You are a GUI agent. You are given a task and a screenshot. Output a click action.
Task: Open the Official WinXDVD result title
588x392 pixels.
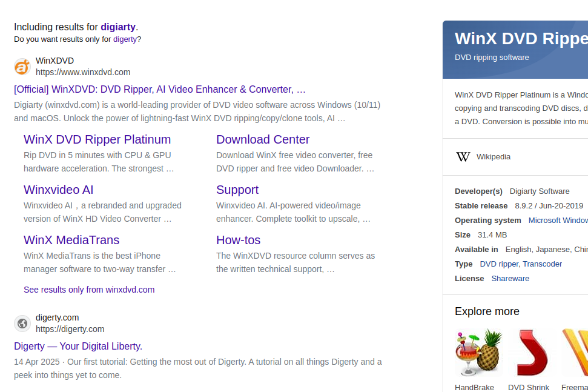click(x=160, y=89)
